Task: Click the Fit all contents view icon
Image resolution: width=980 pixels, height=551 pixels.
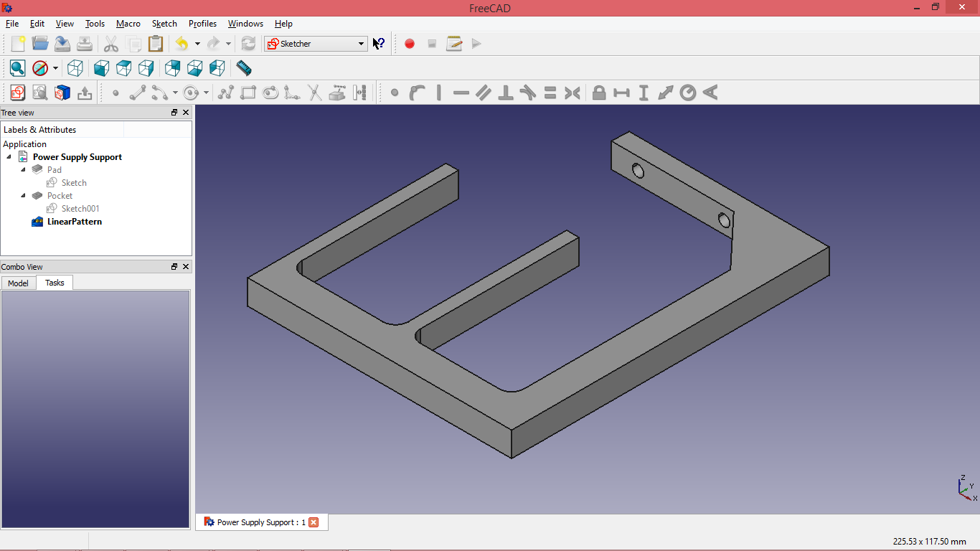Action: (x=17, y=68)
